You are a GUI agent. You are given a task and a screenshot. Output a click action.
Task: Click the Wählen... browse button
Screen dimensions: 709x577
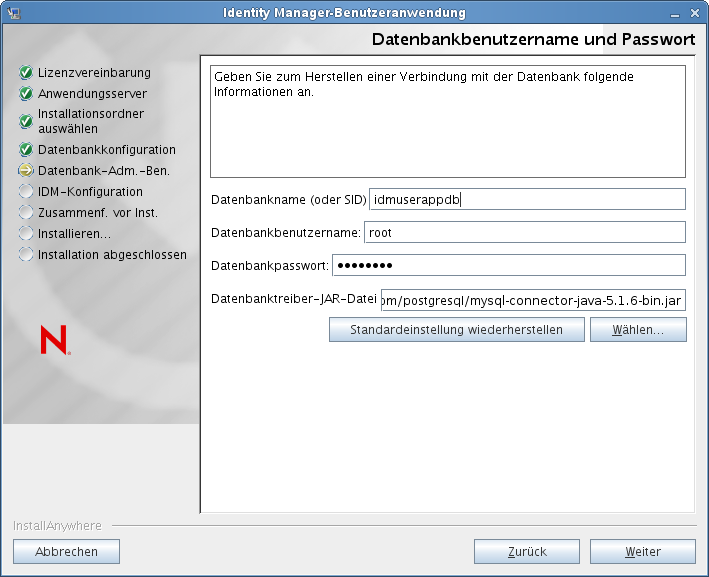tap(638, 330)
